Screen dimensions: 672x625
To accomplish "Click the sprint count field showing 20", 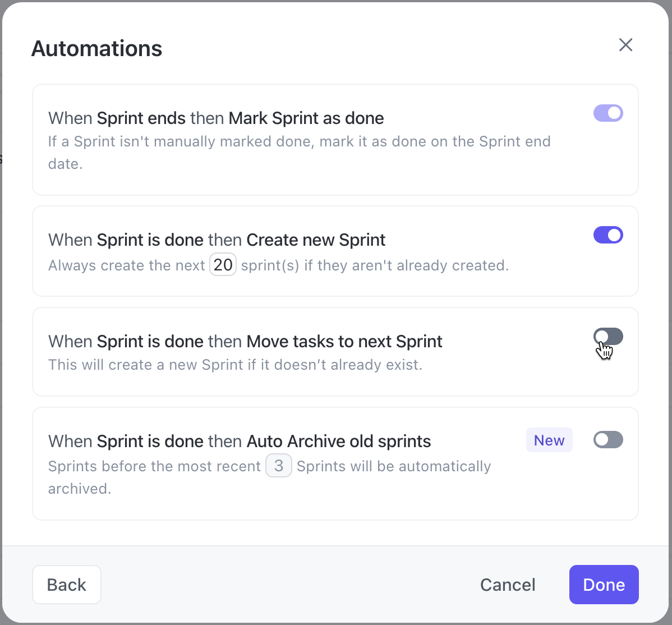I will (223, 265).
